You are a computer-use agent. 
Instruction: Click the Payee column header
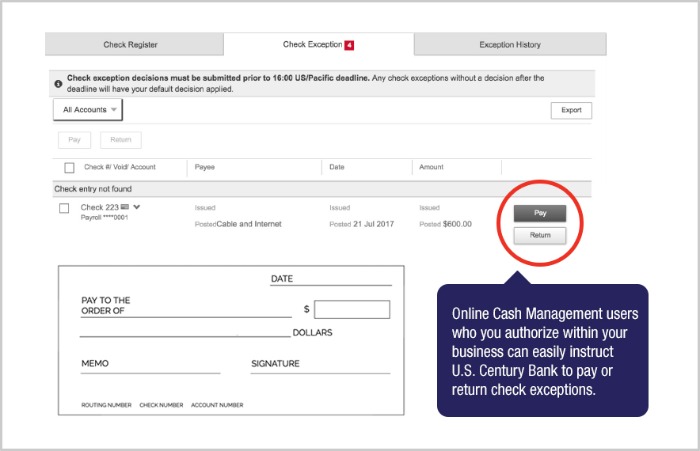pos(205,167)
